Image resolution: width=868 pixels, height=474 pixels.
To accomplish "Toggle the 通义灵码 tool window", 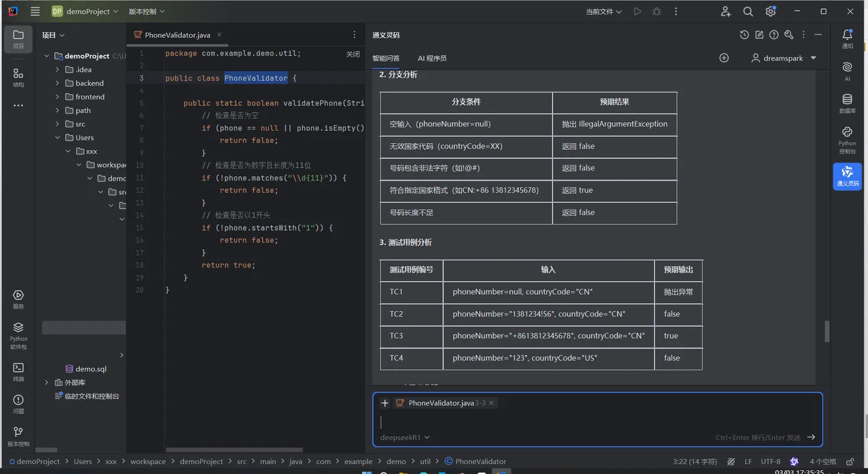I will pyautogui.click(x=847, y=176).
